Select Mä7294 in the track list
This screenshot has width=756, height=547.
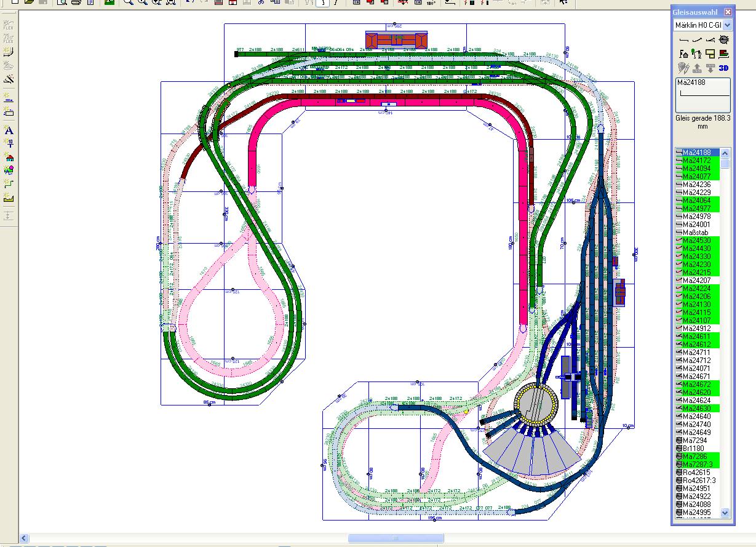pyautogui.click(x=698, y=441)
